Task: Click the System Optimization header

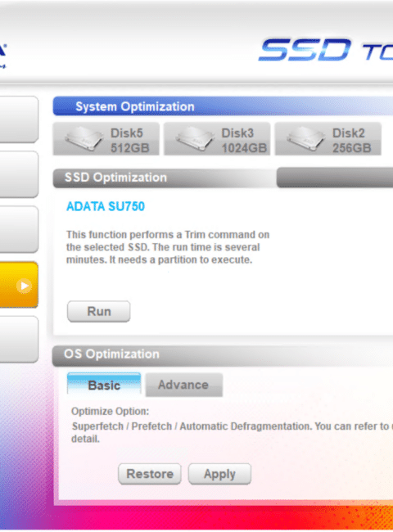Action: point(223,106)
